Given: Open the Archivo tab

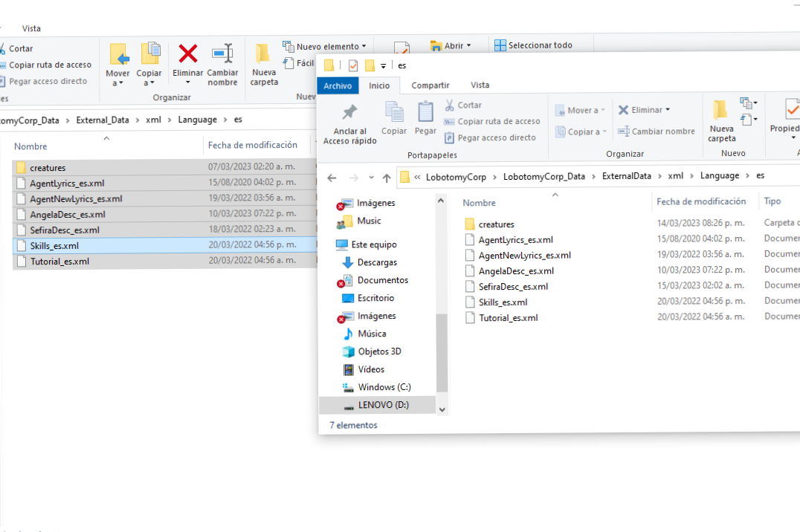Looking at the screenshot, I should coord(338,85).
